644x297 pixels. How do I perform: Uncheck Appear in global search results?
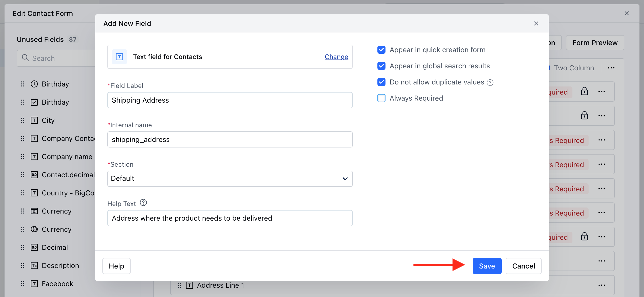click(381, 66)
